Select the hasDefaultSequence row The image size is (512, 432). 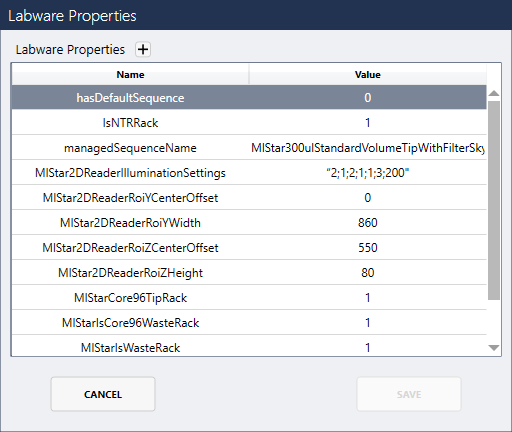tap(249, 97)
